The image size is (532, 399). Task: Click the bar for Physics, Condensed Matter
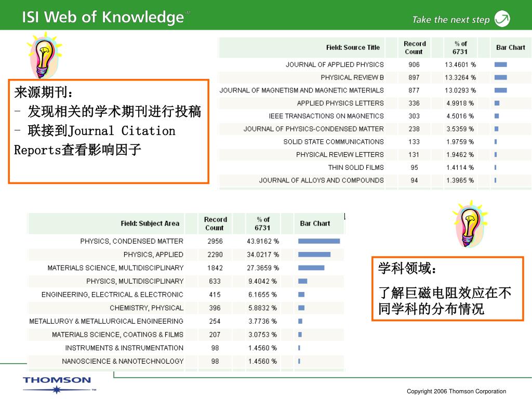pos(319,241)
